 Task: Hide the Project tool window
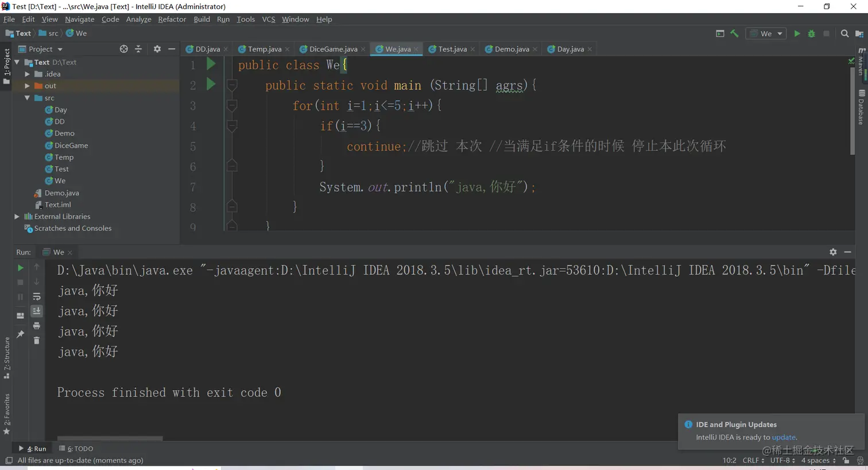[172, 49]
